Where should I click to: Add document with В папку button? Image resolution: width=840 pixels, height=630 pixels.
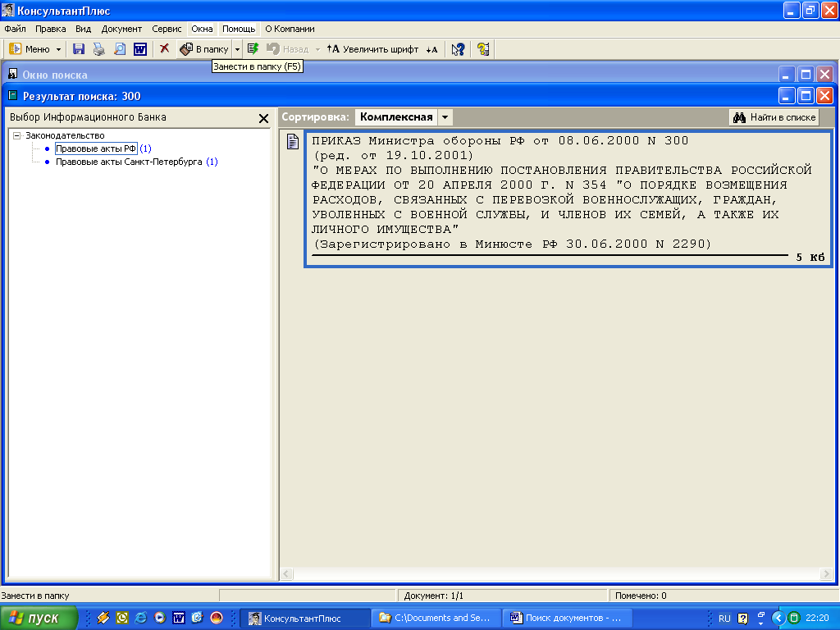click(204, 49)
